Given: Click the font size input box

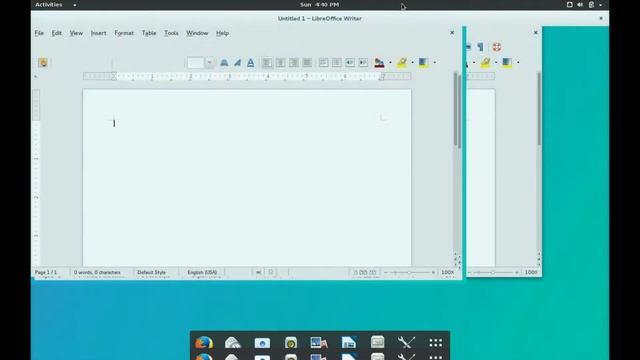Looking at the screenshot, I should coord(196,62).
